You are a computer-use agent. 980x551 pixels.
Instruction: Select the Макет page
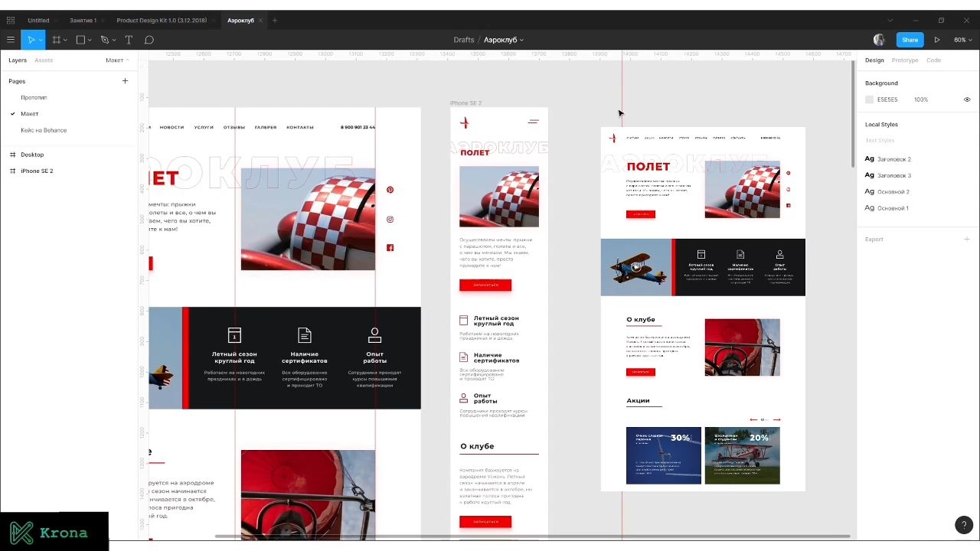pos(30,114)
